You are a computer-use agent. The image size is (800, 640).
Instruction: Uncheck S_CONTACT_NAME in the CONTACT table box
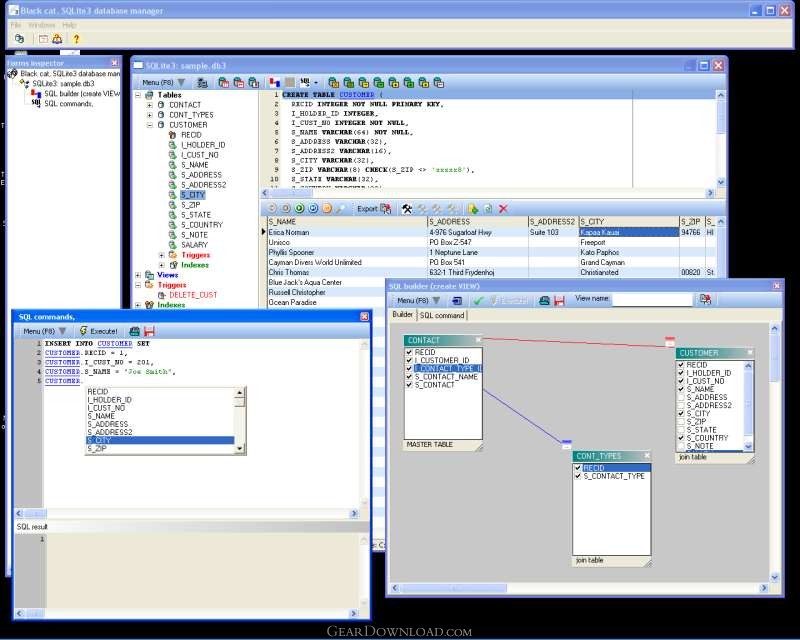pos(409,377)
